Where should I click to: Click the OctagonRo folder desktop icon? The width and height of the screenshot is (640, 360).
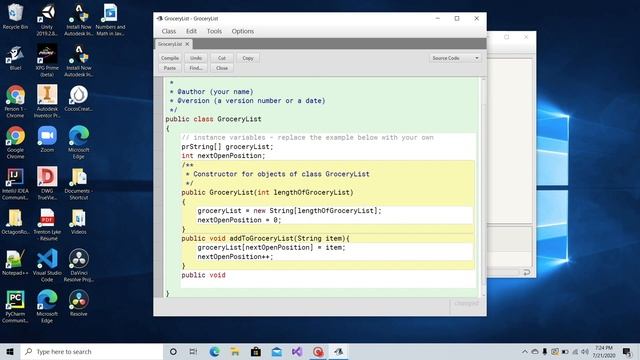[x=15, y=221]
